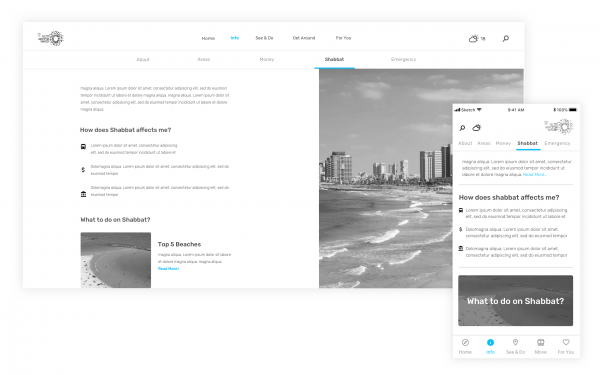Tap the For You heart icon
Viewport: 600px width, 375px height.
(566, 342)
